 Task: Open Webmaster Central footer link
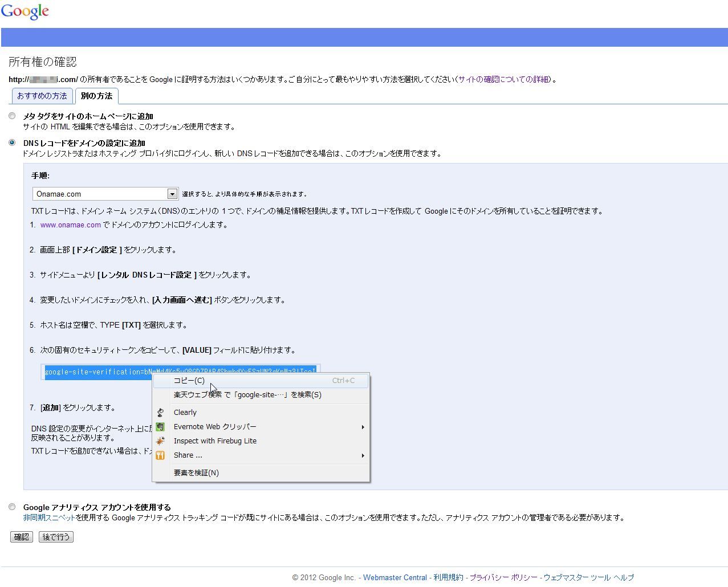pyautogui.click(x=395, y=577)
